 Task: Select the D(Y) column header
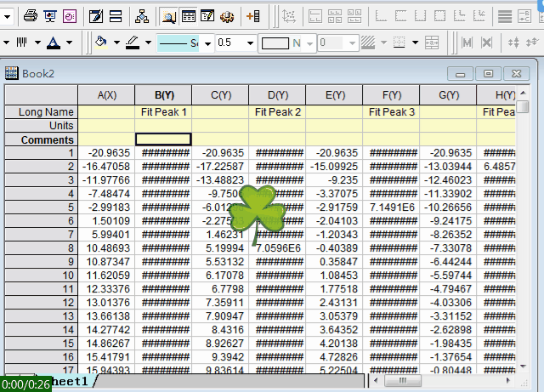pyautogui.click(x=277, y=94)
